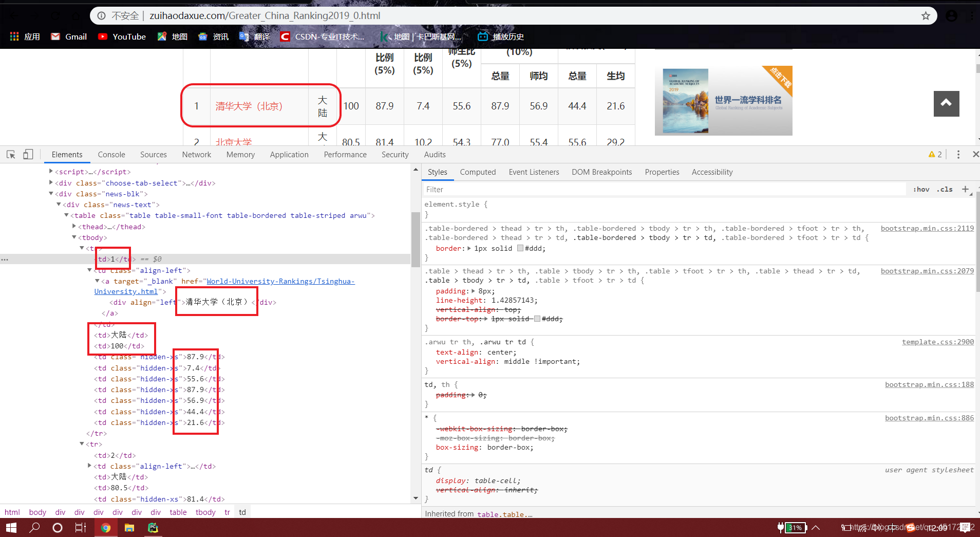Open the 地图 maps bookmark
Viewport: 980px width, 537px height.
point(173,36)
